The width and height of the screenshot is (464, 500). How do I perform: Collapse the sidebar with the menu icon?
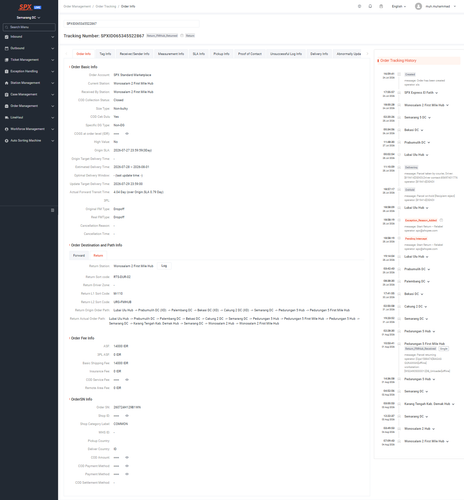(52, 210)
